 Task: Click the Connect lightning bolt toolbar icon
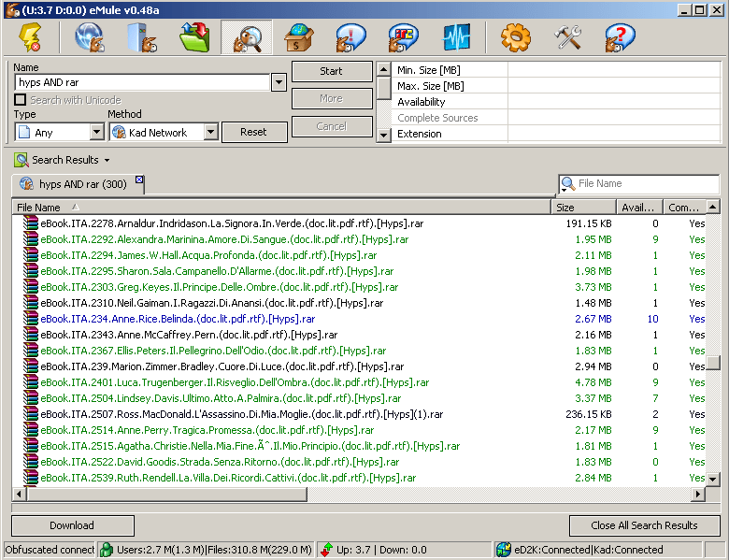(x=30, y=37)
